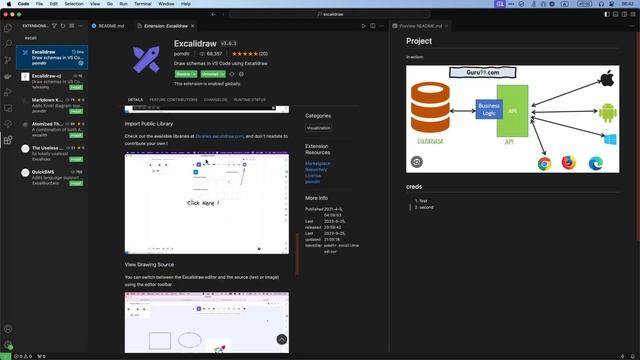
Task: Install the Excalidraw-cj extension
Action: [76, 87]
